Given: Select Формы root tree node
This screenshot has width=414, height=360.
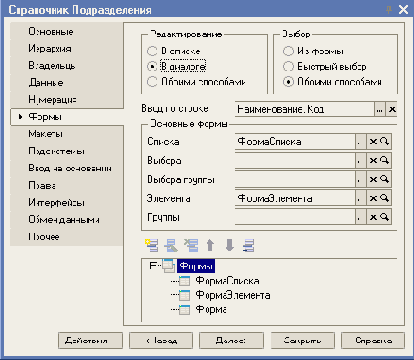Looking at the screenshot, I should (x=196, y=266).
